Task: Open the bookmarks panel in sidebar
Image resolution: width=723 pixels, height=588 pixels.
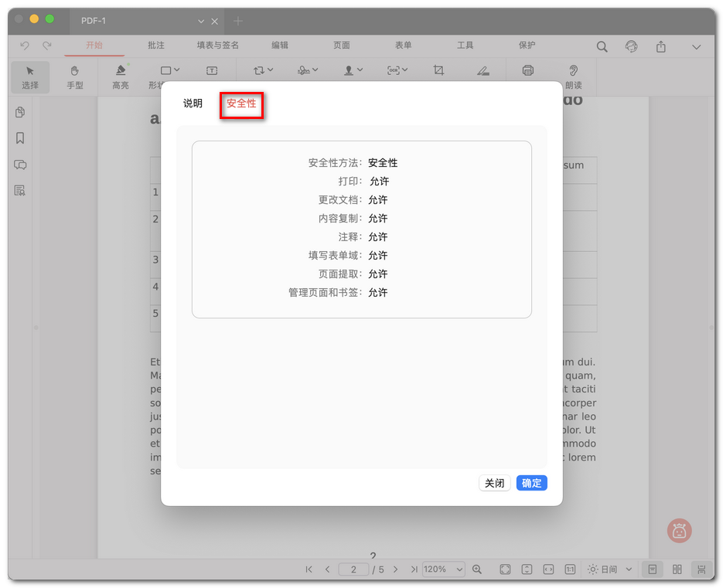Action: [x=19, y=138]
